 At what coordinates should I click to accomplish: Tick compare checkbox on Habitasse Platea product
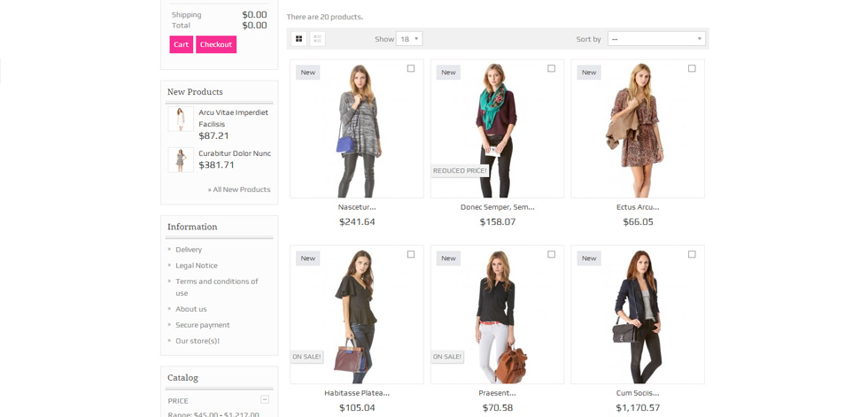point(411,254)
